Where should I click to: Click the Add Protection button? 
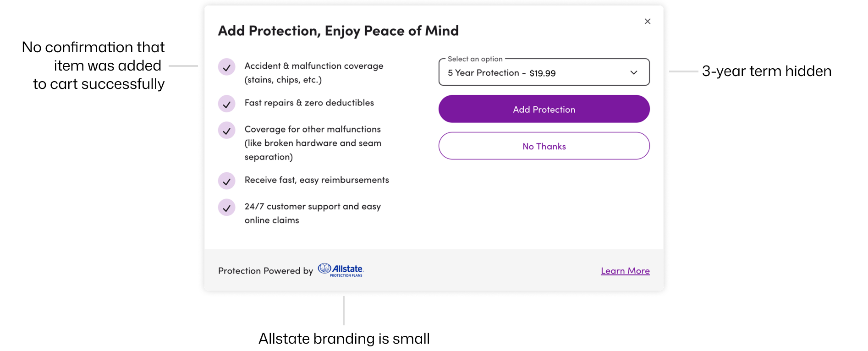[544, 109]
